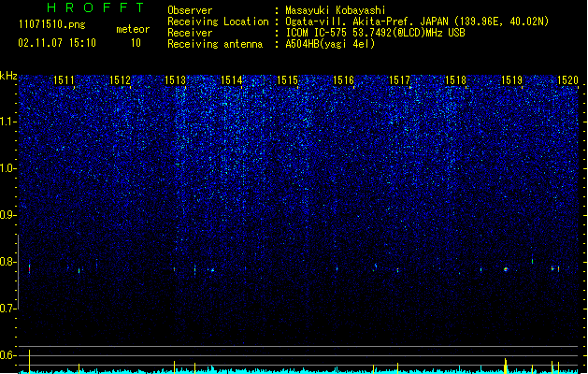Image resolution: width=588 pixels, height=374 pixels.
Task: Click the 'Receiving Location' label
Action: point(218,22)
